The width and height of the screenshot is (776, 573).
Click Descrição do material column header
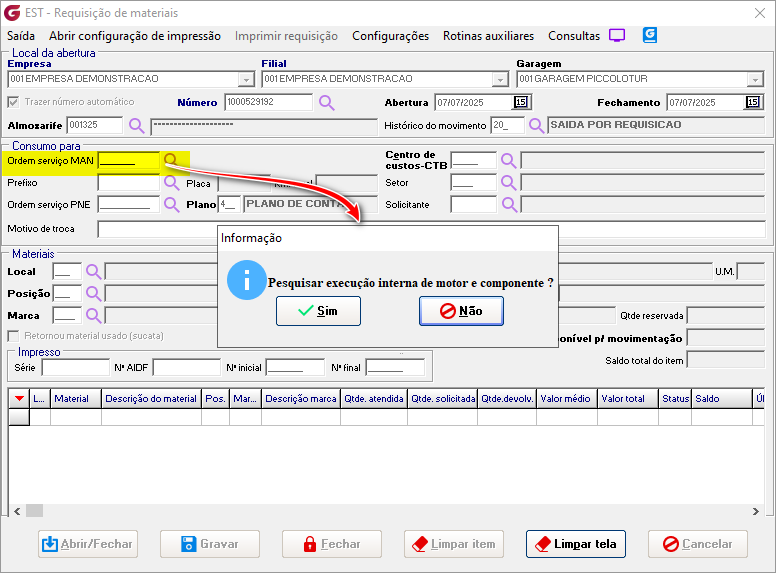coord(151,399)
